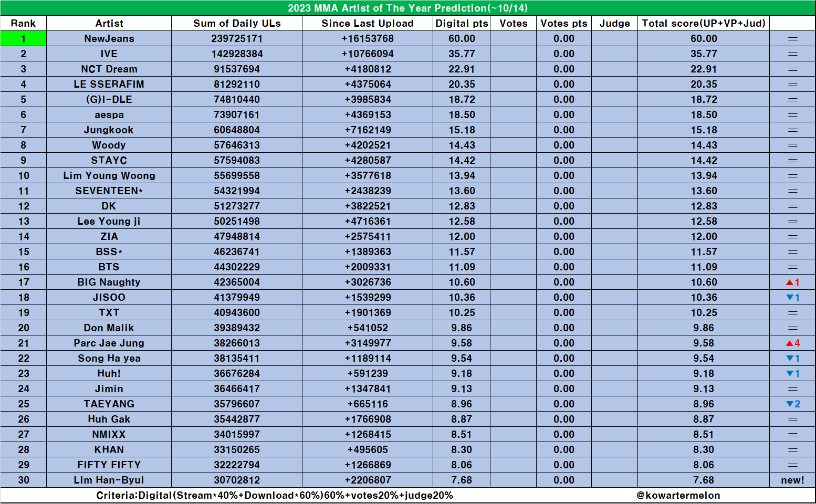Click the blue down-arrow in Song Ha yea row
Viewport: 816px width, 504px height.
point(789,359)
